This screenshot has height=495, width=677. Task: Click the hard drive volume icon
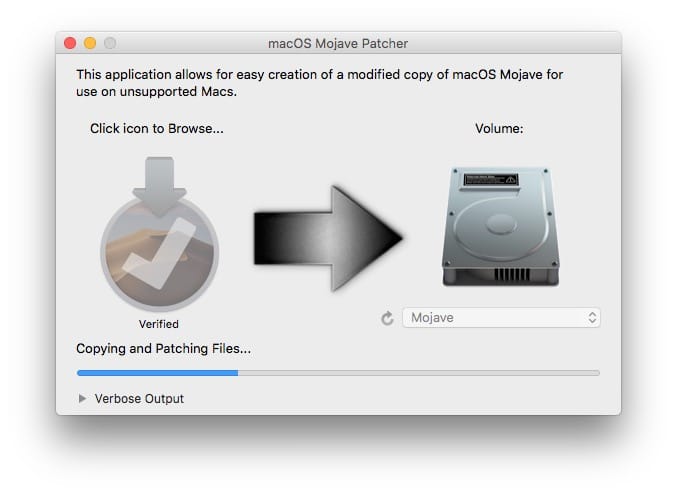tap(501, 226)
